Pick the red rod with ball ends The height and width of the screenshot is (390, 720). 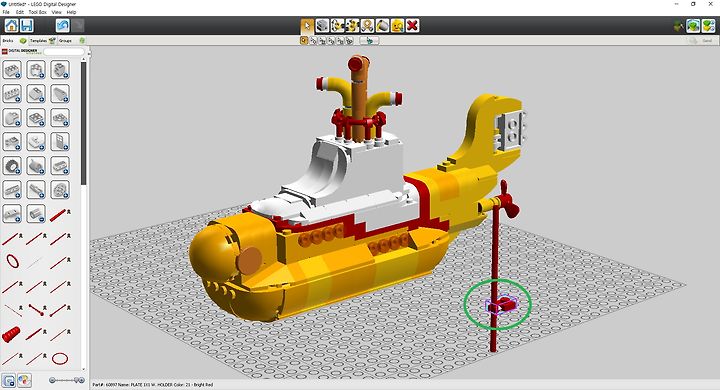click(36, 310)
